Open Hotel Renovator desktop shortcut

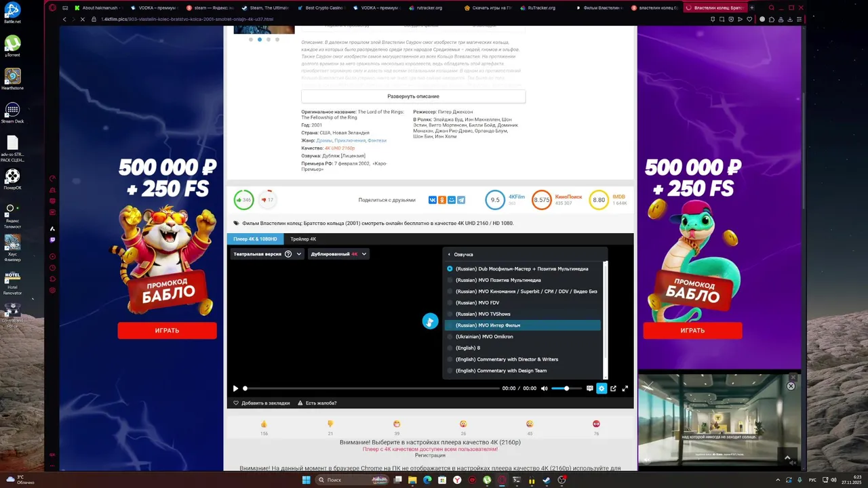pos(12,283)
